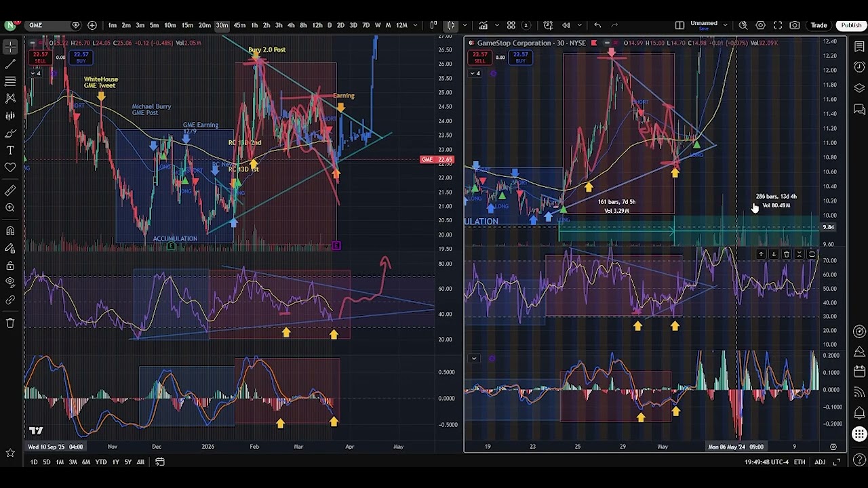Open the candlestick chart type selector

click(450, 25)
